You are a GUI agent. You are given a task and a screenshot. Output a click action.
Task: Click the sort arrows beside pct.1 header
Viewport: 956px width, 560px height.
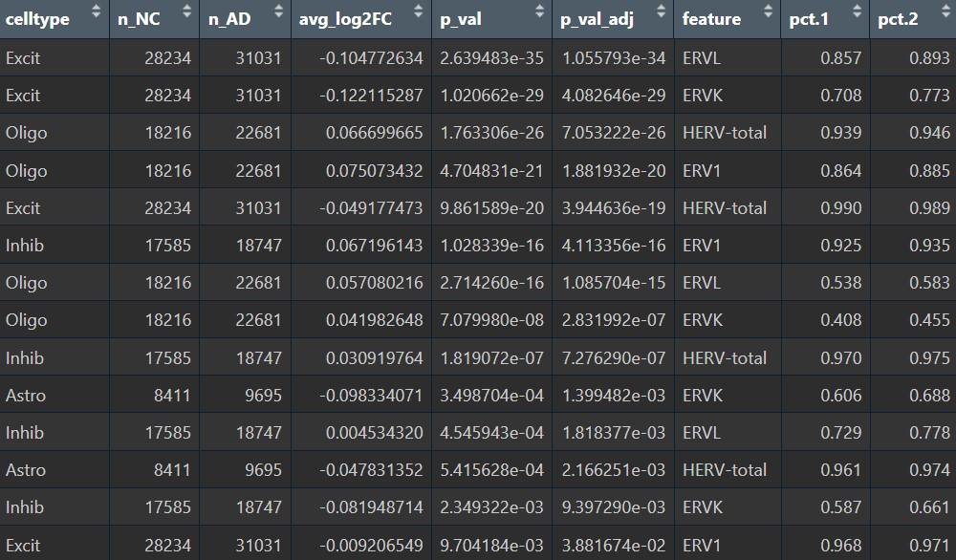[x=855, y=12]
